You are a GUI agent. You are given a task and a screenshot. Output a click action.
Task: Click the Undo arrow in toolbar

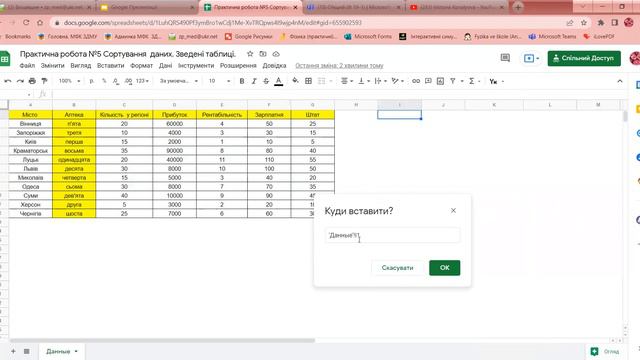coord(8,81)
